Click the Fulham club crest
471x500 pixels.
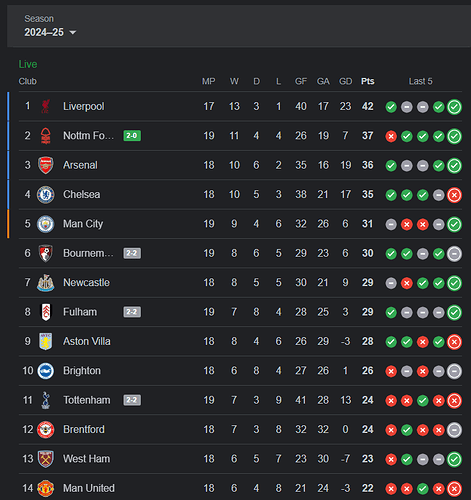pyautogui.click(x=46, y=312)
